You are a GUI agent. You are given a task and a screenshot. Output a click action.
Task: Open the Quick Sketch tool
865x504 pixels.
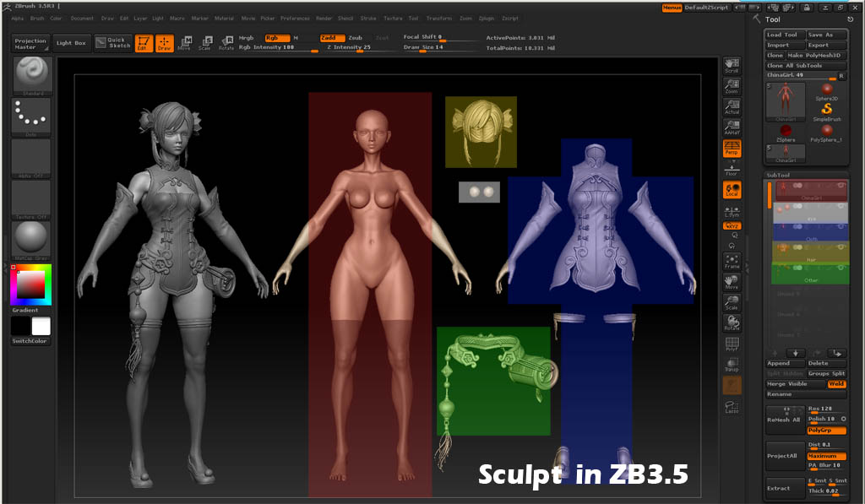[113, 42]
